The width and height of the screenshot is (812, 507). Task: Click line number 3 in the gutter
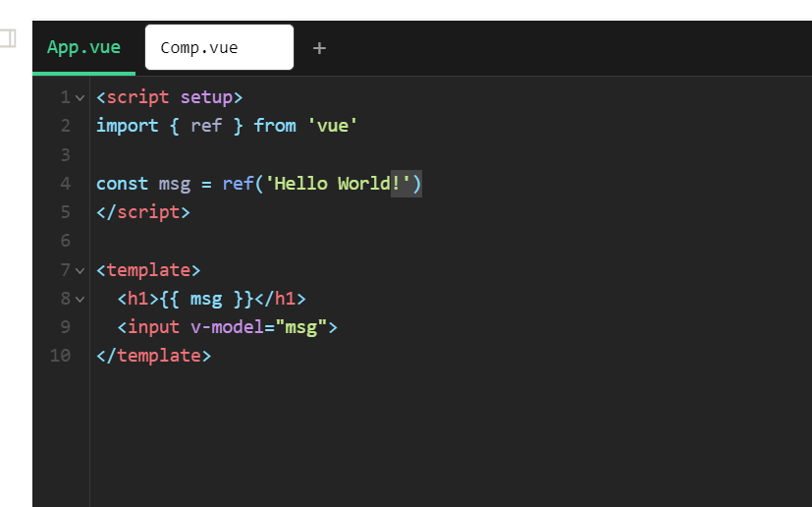(x=65, y=155)
